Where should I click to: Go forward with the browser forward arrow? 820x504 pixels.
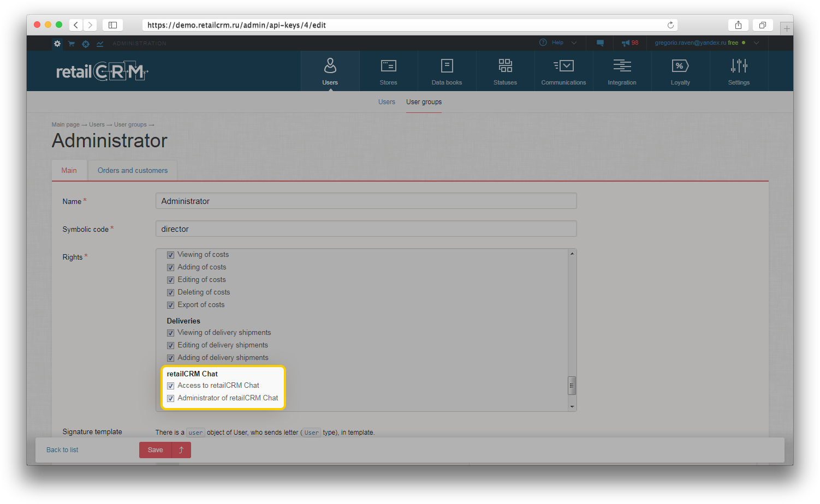click(91, 25)
